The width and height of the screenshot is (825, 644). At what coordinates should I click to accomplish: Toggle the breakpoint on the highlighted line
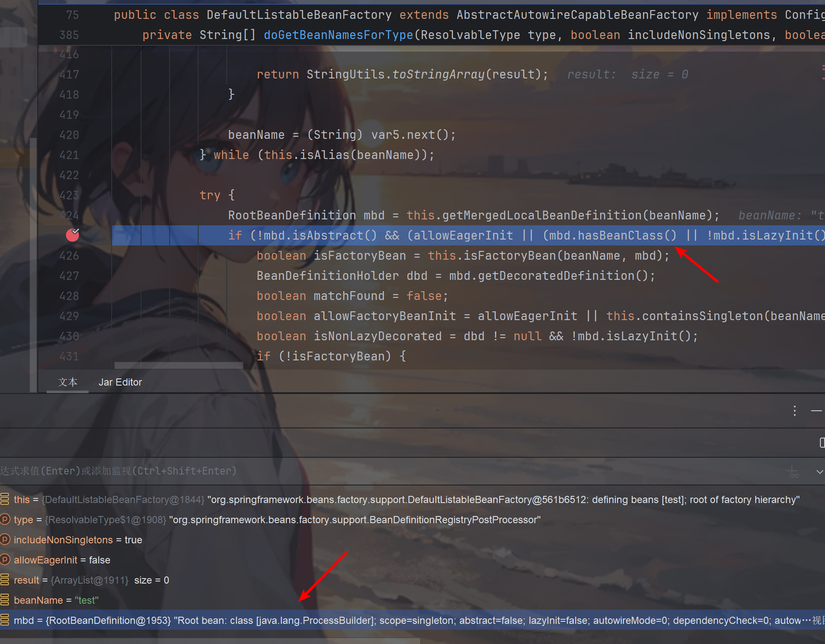point(72,235)
